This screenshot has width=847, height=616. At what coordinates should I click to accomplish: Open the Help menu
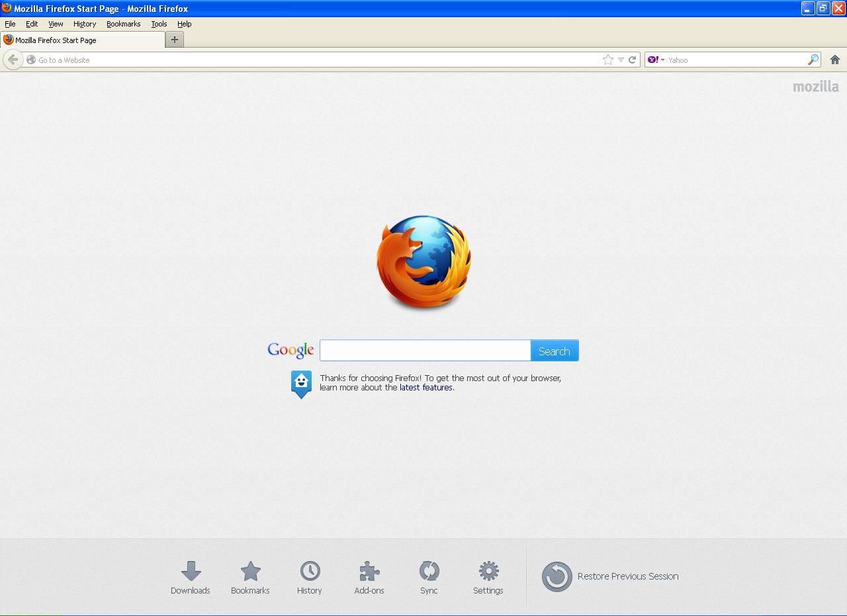[x=185, y=24]
